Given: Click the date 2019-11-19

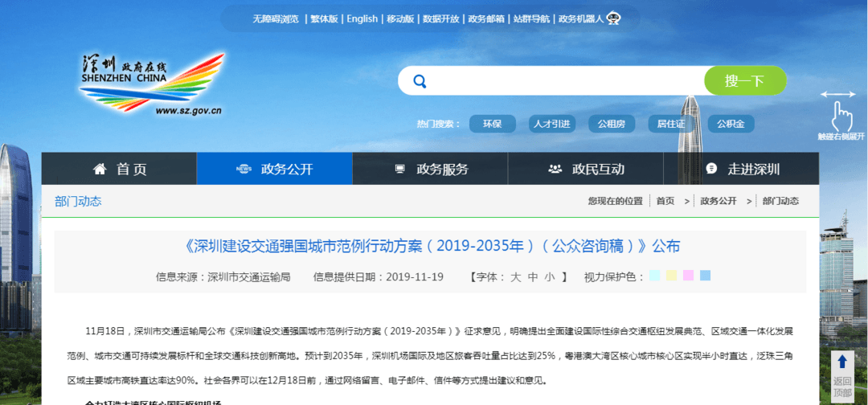Looking at the screenshot, I should [x=415, y=277].
